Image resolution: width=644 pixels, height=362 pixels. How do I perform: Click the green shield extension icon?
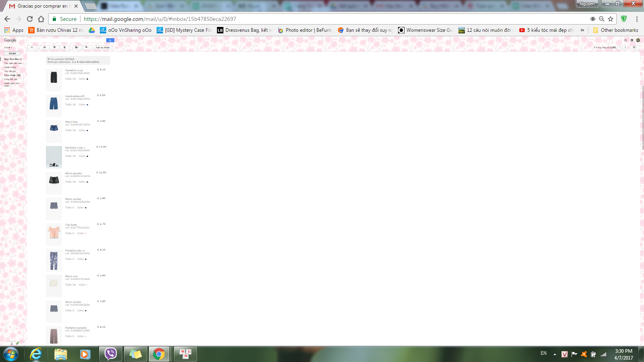[624, 19]
